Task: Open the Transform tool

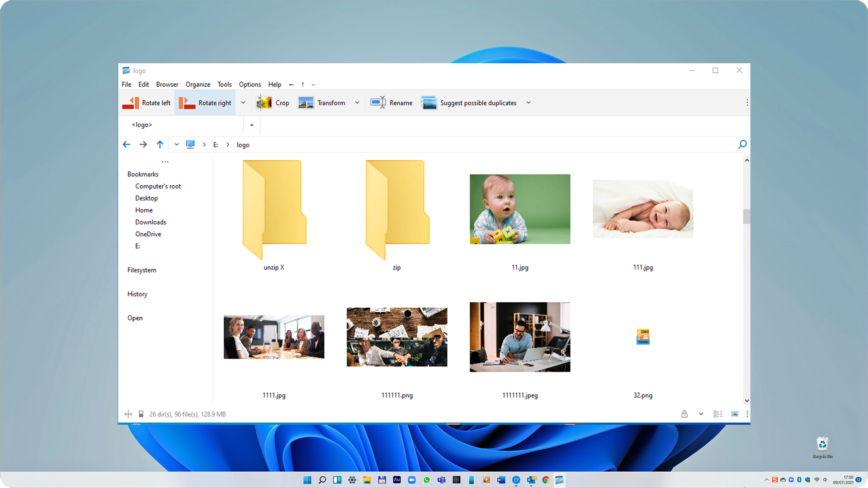Action: 322,103
